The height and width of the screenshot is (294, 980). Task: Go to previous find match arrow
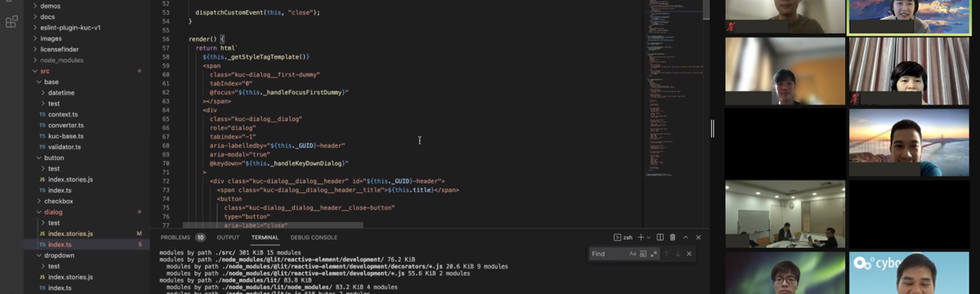click(x=666, y=254)
